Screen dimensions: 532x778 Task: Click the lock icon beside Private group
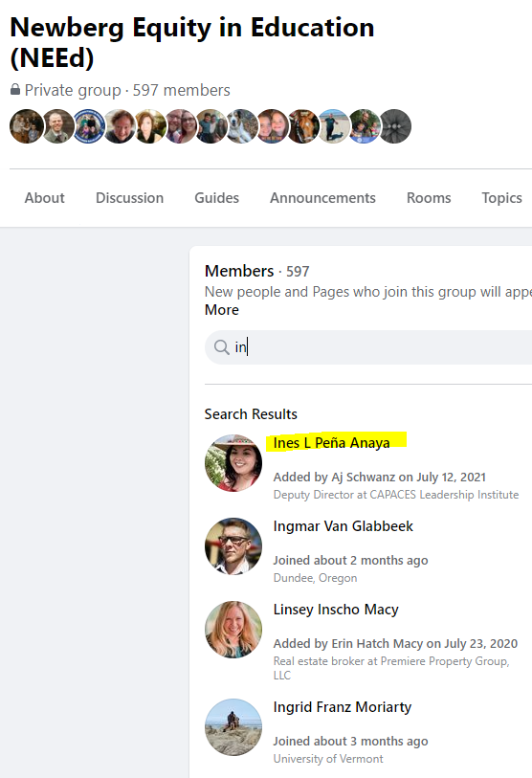(15, 90)
